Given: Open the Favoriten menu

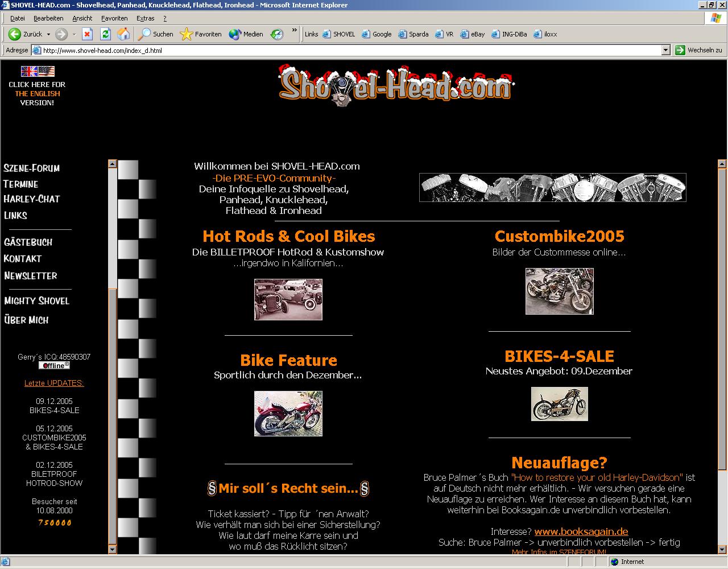Looking at the screenshot, I should [x=114, y=18].
